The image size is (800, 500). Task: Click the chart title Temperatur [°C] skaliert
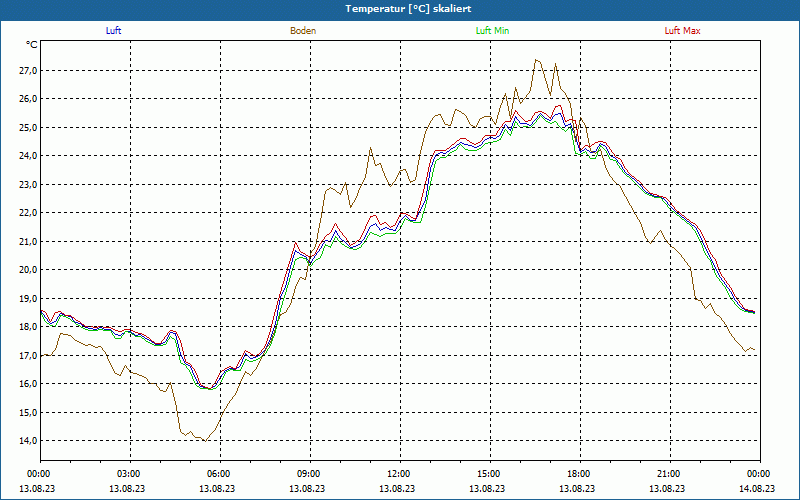coord(408,9)
